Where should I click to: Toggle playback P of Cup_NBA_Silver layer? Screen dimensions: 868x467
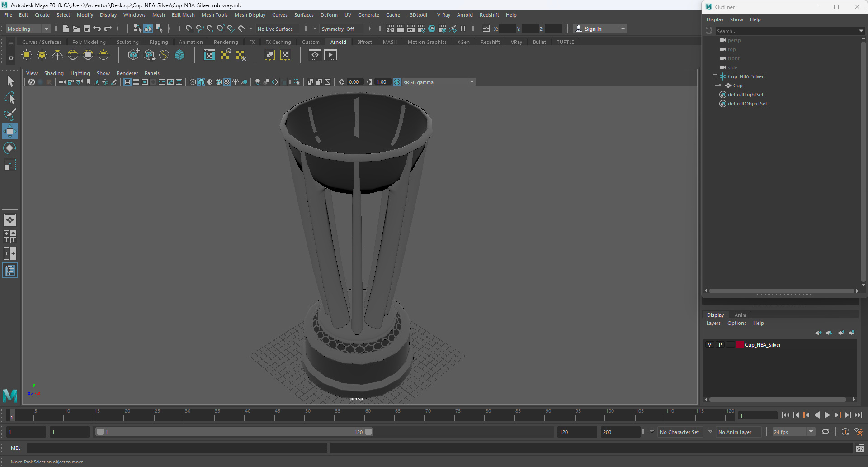pyautogui.click(x=720, y=345)
